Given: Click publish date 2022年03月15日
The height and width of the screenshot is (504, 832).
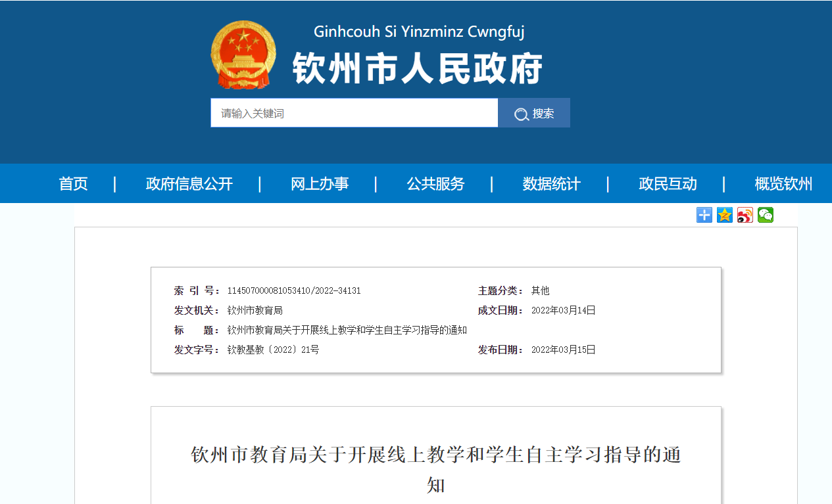Looking at the screenshot, I should pos(563,350).
